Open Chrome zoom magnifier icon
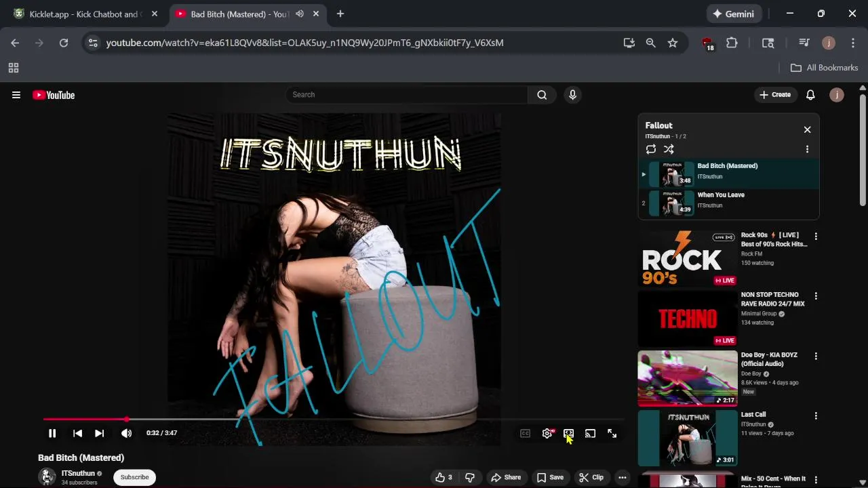Screen dimensions: 868x488 coord(650,43)
